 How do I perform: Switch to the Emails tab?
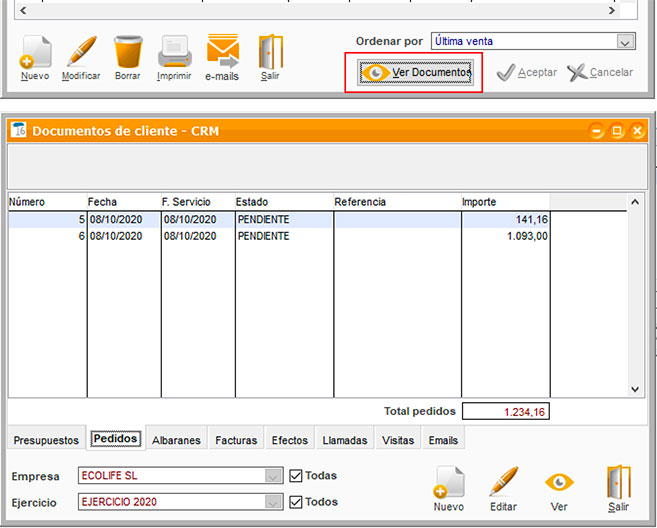(443, 440)
